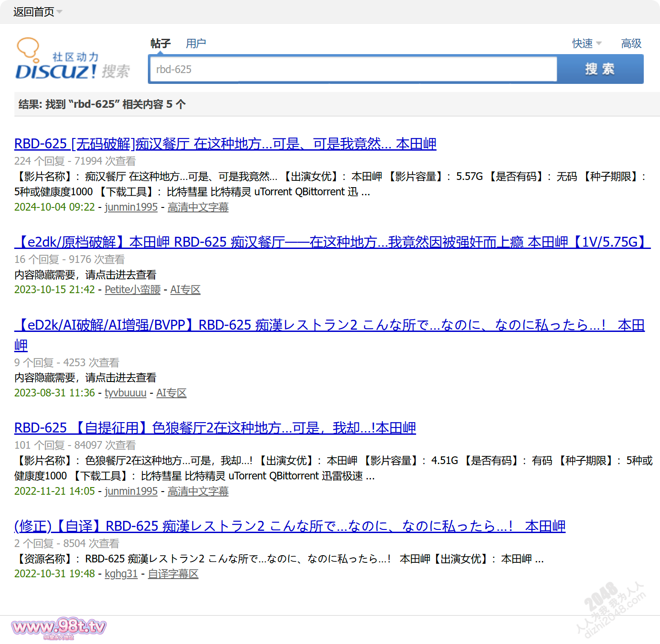
Task: Open the 自译字幕区 forum link
Action: tap(173, 574)
